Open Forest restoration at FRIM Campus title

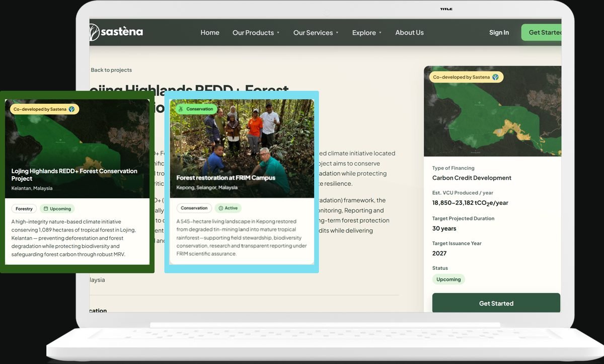pyautogui.click(x=226, y=178)
